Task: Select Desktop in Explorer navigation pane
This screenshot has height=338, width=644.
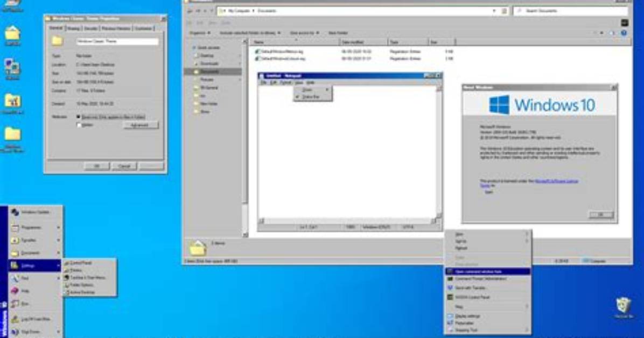Action: (207, 55)
